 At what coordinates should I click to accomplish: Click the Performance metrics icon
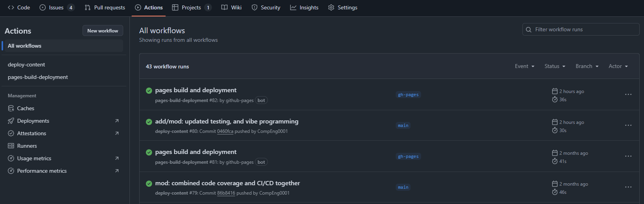point(11,171)
